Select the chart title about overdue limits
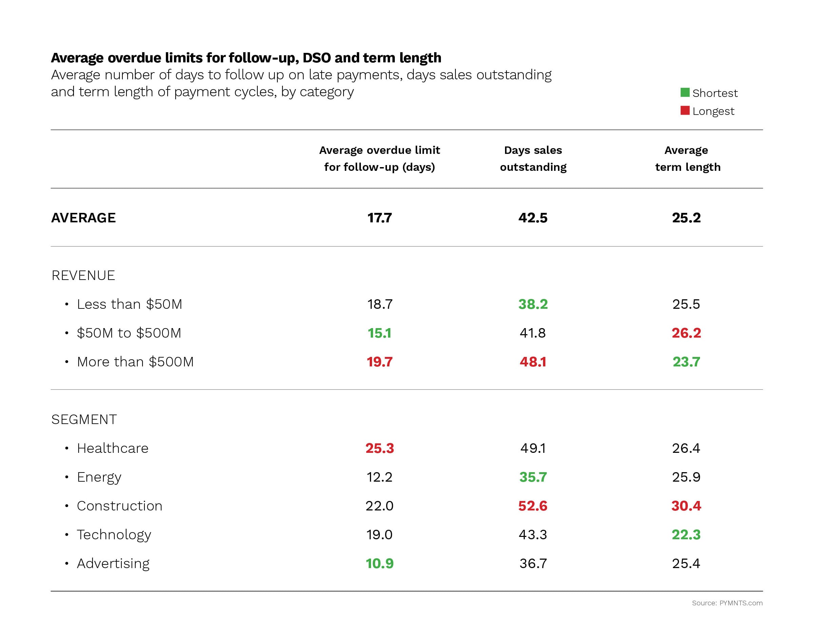 click(246, 58)
